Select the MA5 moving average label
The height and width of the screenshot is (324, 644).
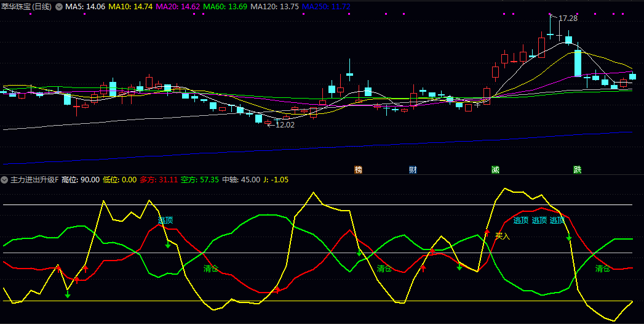point(85,7)
